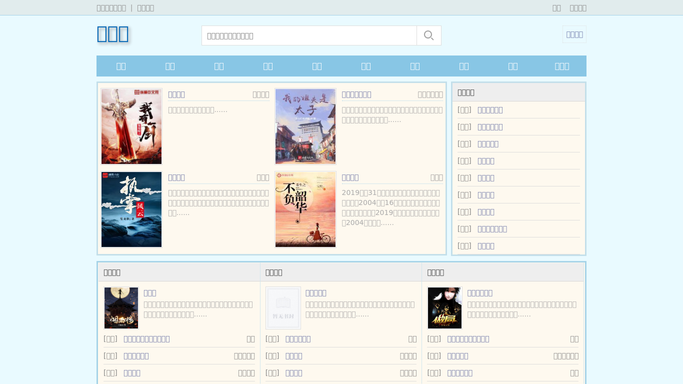
Task: Click the button right of the search bar
Action: (574, 35)
